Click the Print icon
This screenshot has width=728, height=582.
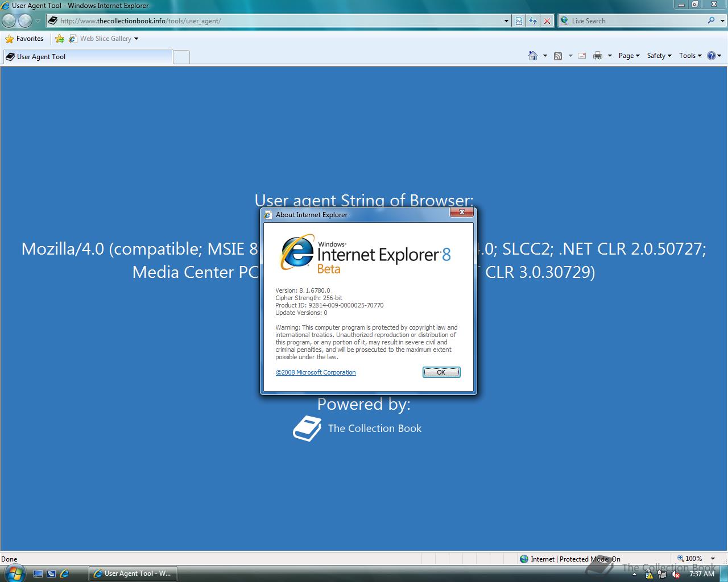598,56
